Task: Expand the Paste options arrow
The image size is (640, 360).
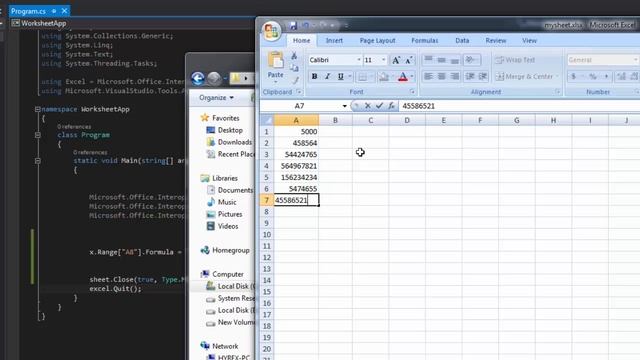Action: 276,82
